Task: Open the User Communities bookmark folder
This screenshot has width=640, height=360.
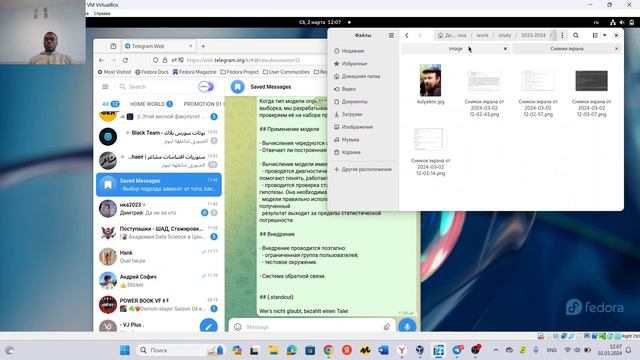Action: (286, 72)
